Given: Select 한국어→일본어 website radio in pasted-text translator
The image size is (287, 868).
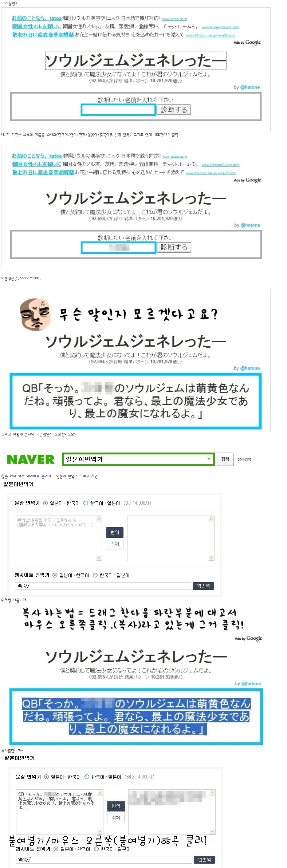Looking at the screenshot, I should (97, 849).
